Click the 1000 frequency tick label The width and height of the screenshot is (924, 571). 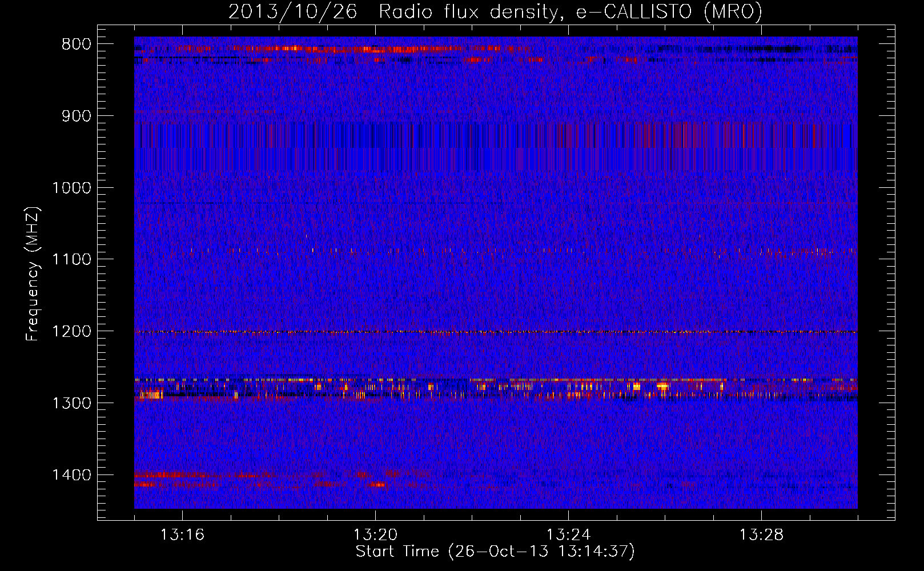(x=71, y=188)
